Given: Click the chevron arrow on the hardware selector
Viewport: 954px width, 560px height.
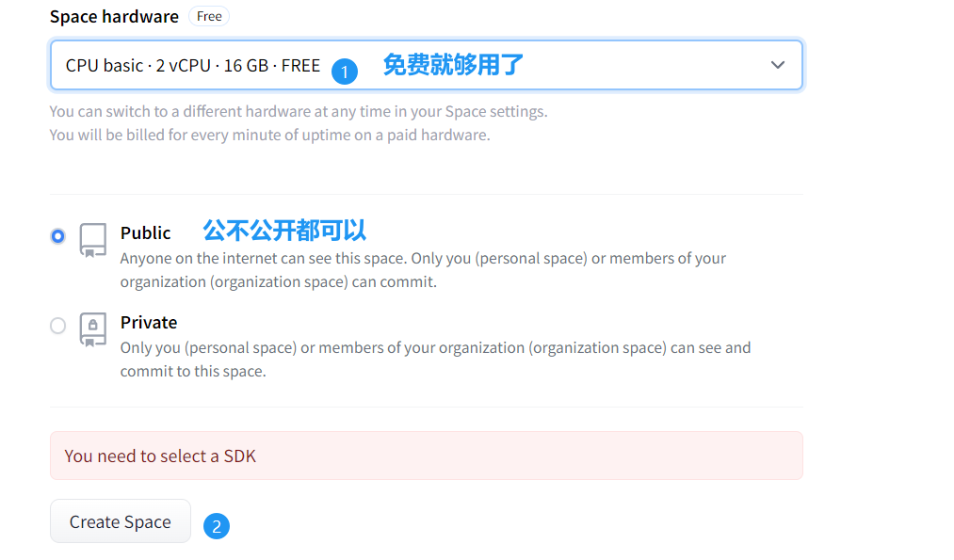Looking at the screenshot, I should (x=778, y=65).
